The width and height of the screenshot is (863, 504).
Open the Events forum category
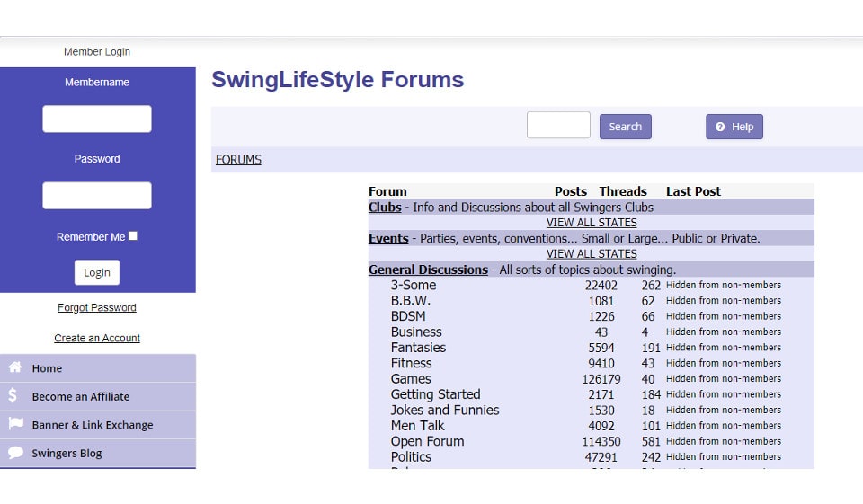388,238
